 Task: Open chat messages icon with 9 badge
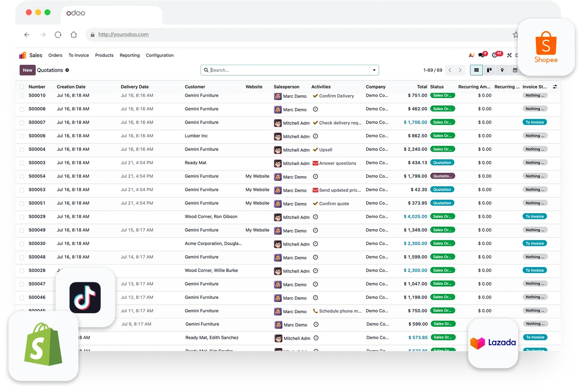click(482, 55)
